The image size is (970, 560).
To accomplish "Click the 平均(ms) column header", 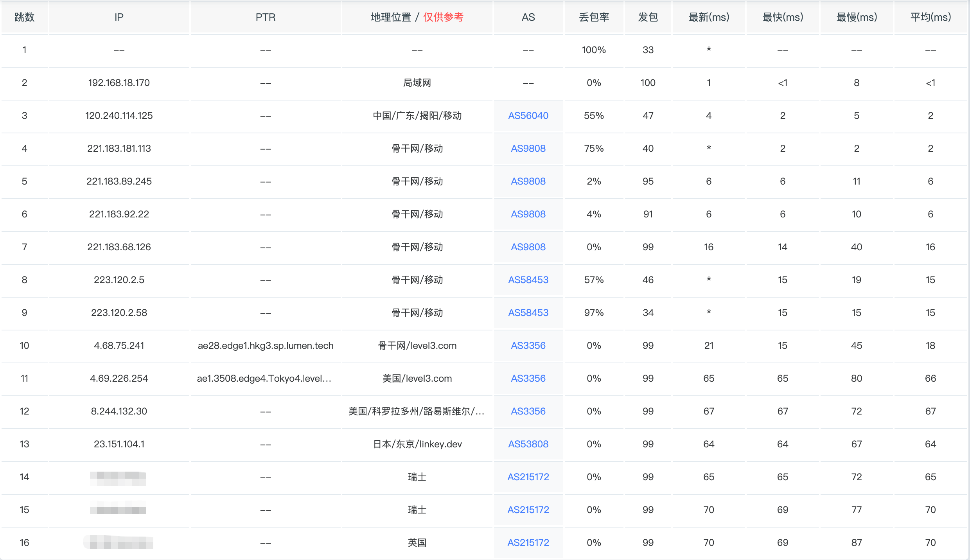I will click(x=930, y=17).
